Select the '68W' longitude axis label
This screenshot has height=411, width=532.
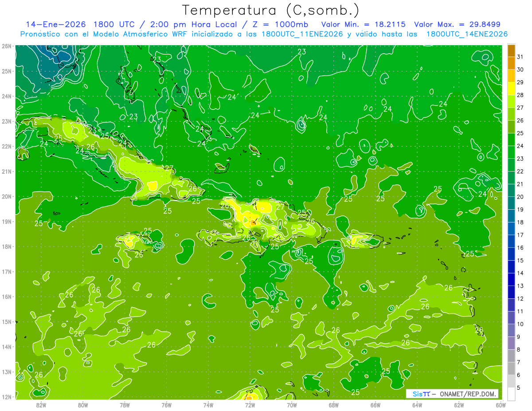(334, 404)
